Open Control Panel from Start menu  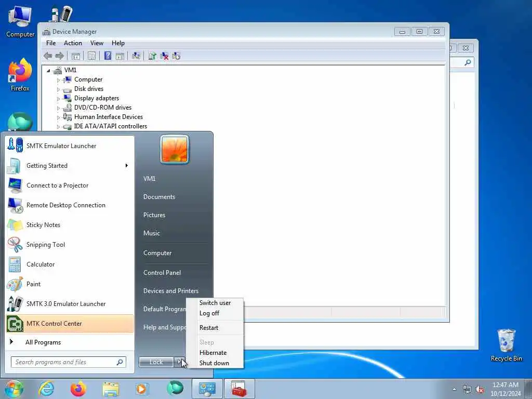162,273
